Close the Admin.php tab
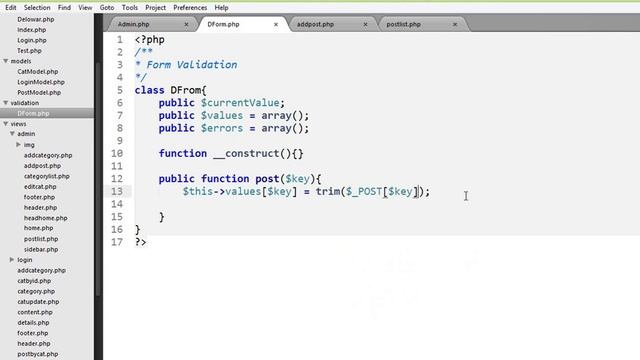Viewport: 640px width, 360px height. [x=186, y=24]
